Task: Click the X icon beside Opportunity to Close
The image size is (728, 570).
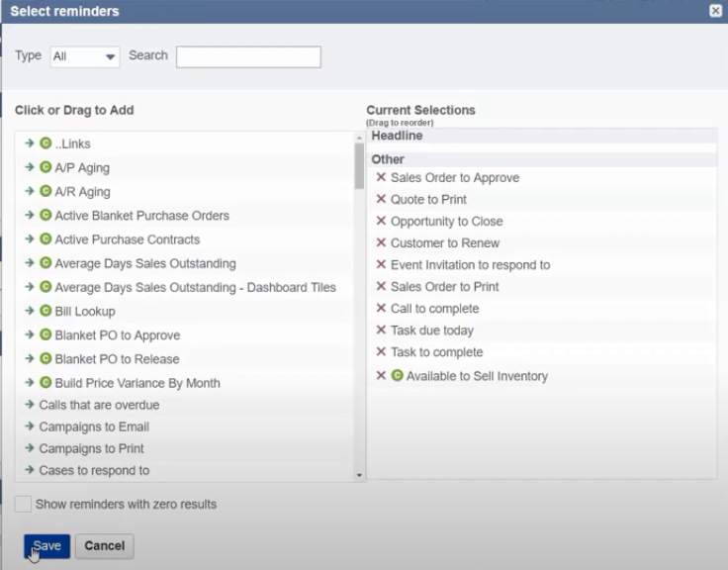Action: click(x=381, y=222)
